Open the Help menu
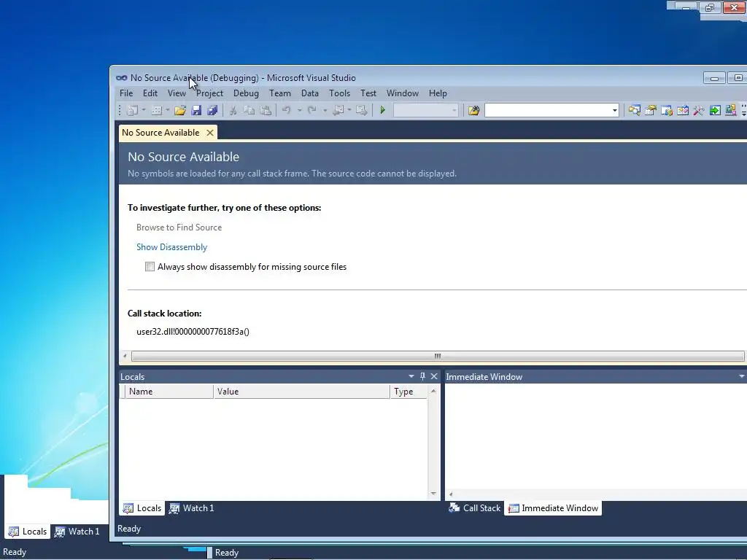Image resolution: width=747 pixels, height=560 pixels. tap(438, 93)
